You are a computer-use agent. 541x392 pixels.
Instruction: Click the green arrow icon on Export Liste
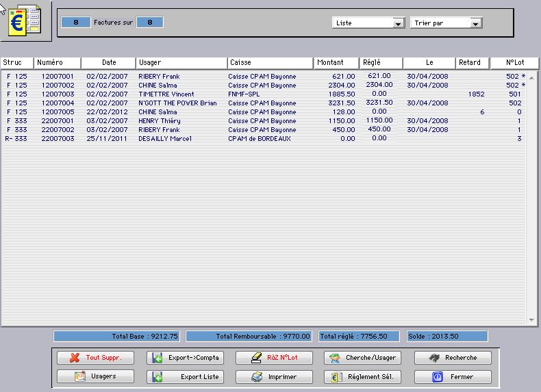[158, 377]
